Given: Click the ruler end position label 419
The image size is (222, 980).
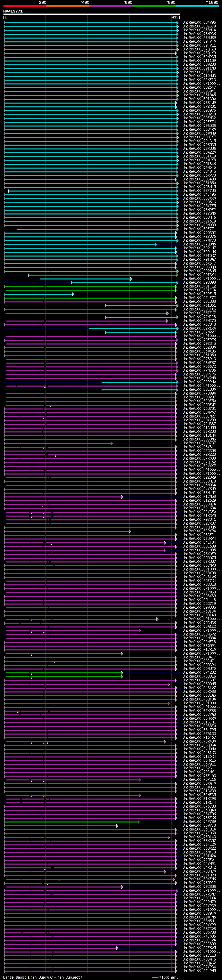Looking at the screenshot, I should pos(175,17).
